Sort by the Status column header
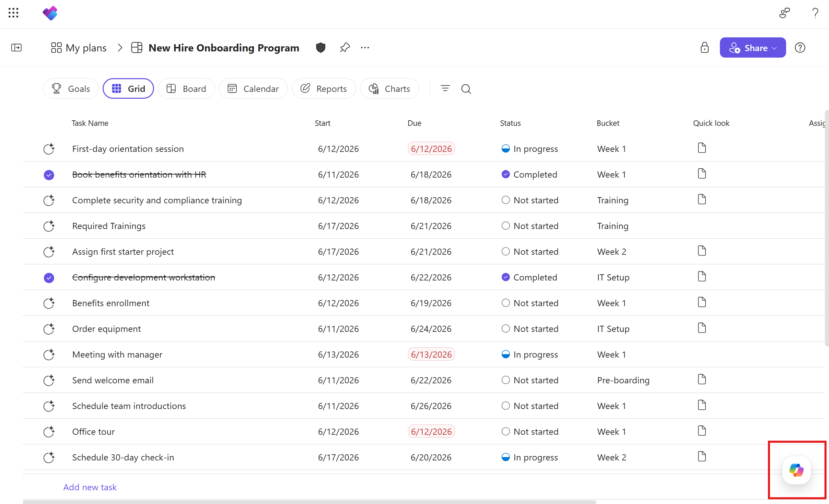The height and width of the screenshot is (504, 829). click(510, 123)
